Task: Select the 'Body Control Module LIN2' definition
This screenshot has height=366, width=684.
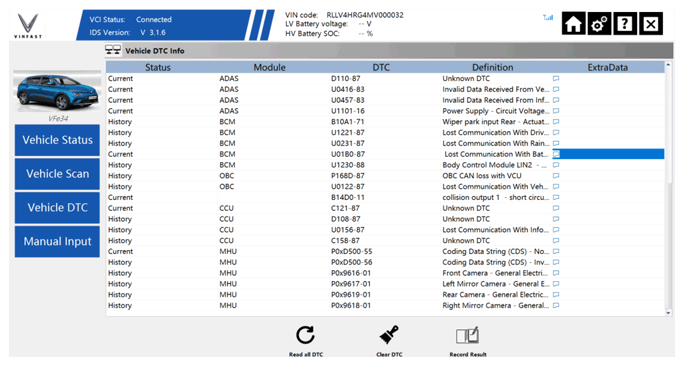Action: 494,165
